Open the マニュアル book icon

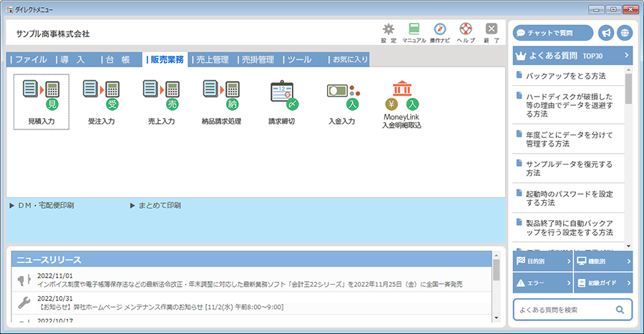click(414, 29)
